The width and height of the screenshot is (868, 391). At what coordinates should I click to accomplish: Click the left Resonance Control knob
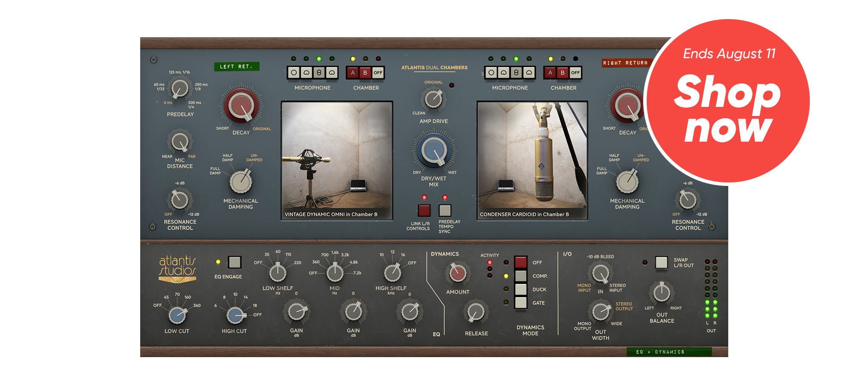[x=180, y=200]
